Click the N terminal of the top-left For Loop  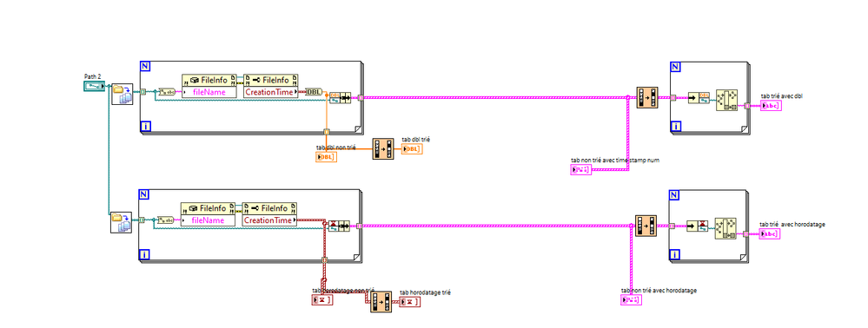[146, 66]
